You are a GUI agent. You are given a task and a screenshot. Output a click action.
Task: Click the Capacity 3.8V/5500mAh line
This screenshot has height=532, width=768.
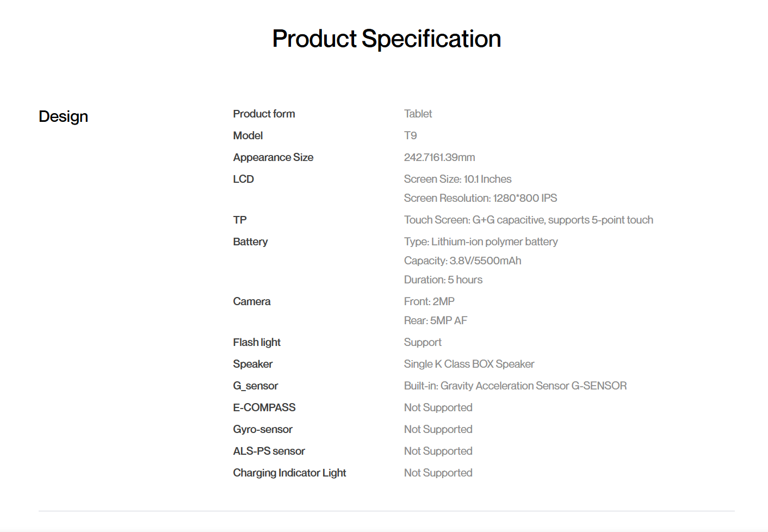462,261
